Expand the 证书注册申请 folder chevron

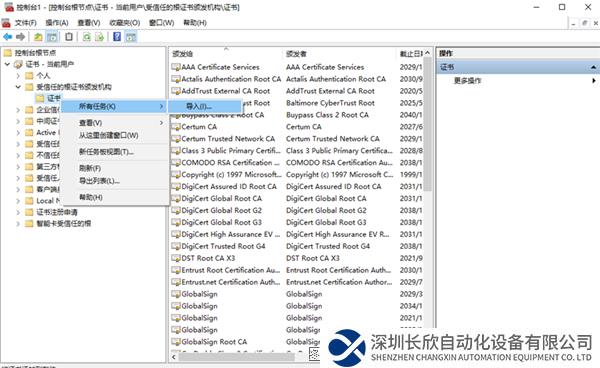18,212
